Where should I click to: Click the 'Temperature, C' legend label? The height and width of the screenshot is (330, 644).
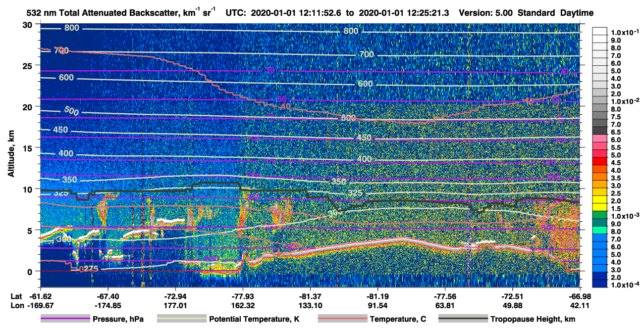tap(398, 320)
